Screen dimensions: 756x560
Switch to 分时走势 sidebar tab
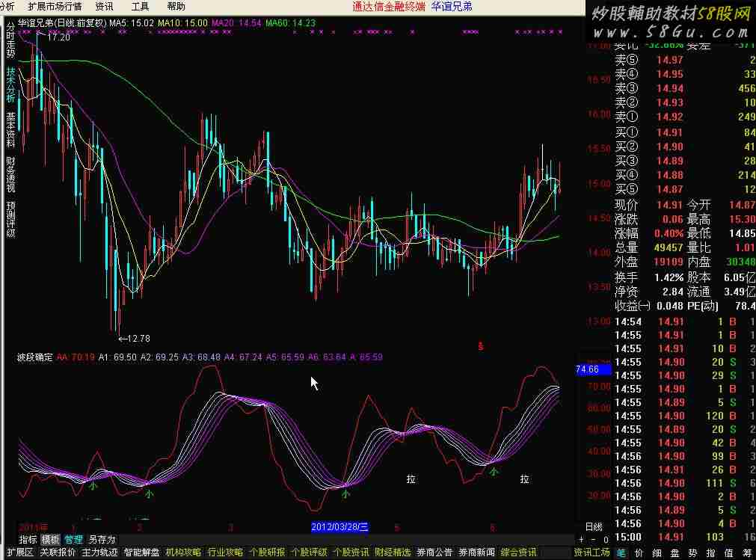pos(10,40)
